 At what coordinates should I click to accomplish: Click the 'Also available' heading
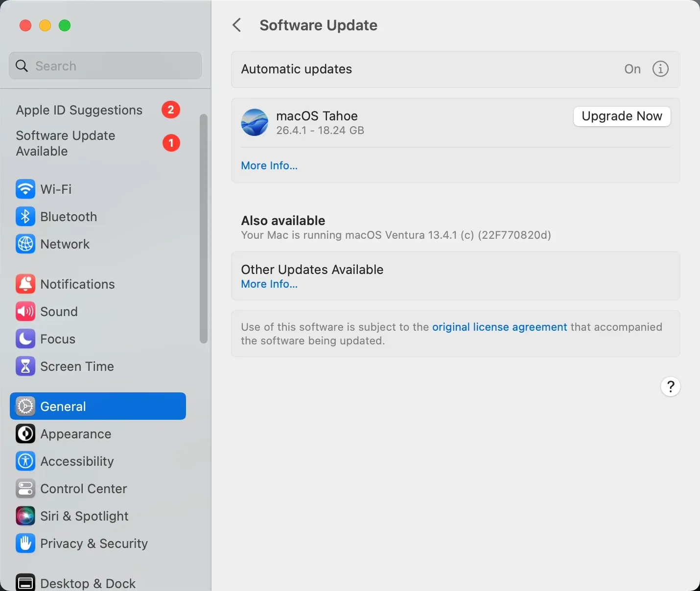(x=283, y=221)
